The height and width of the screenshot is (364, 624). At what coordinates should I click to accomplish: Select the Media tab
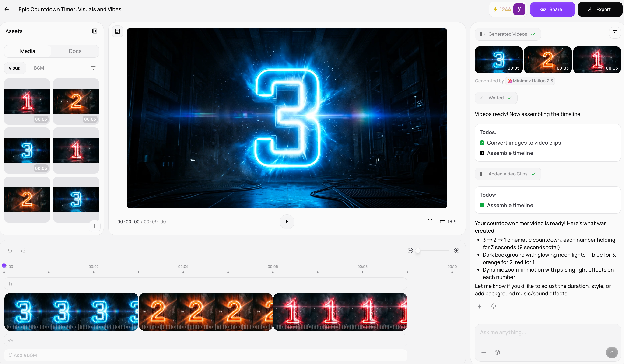[28, 51]
